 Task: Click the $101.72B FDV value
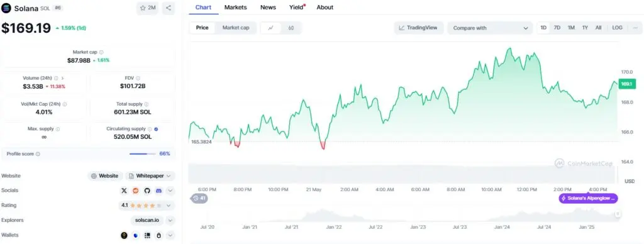pyautogui.click(x=133, y=86)
